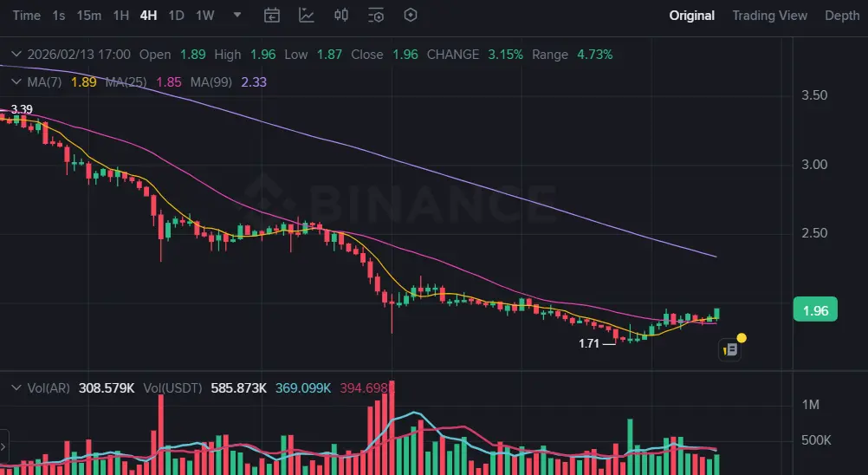Click the 2026/02/13 17:00 timestamp
868x475 pixels.
[79, 55]
